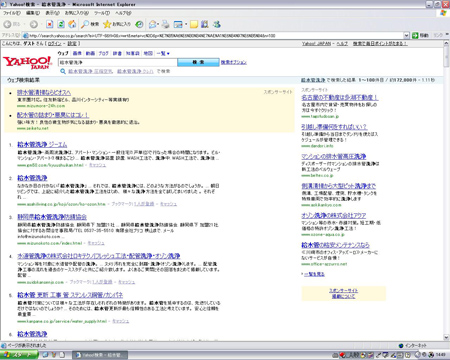Refresh the page with the green arrows icon

point(61,24)
